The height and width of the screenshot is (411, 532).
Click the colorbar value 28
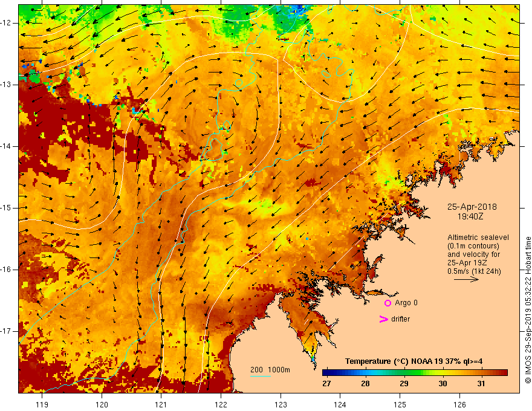365,384
